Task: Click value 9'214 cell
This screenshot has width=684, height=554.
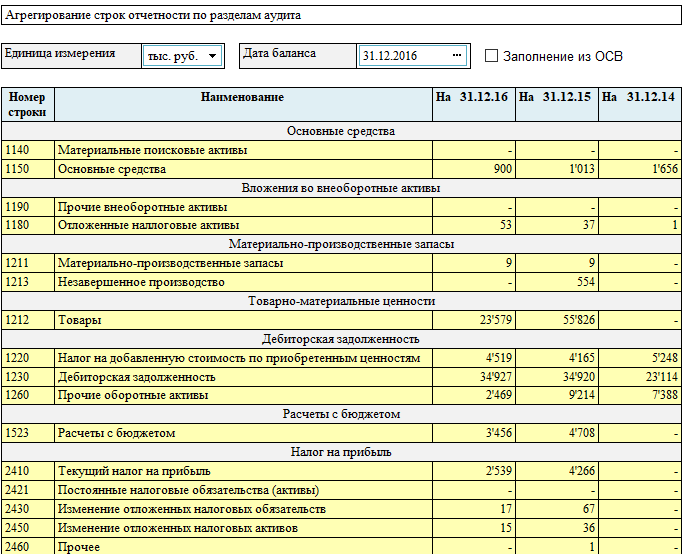Action: click(557, 395)
